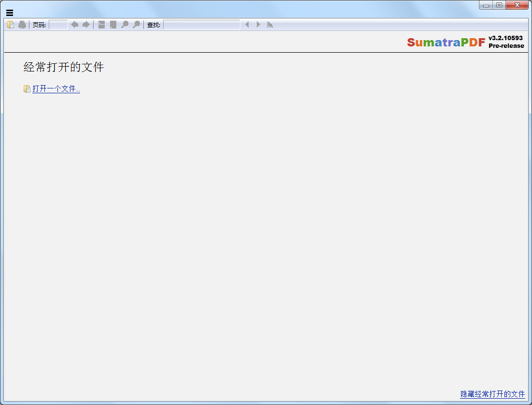
Task: Select fit single page layout icon
Action: tap(113, 25)
